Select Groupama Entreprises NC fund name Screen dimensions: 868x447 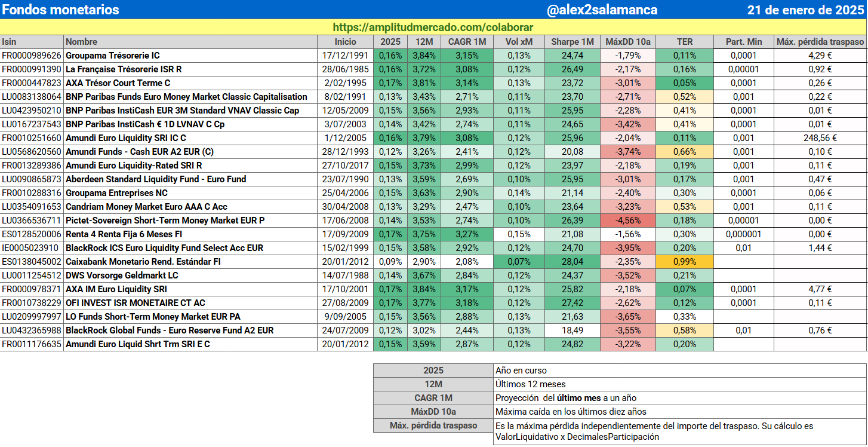pyautogui.click(x=116, y=193)
